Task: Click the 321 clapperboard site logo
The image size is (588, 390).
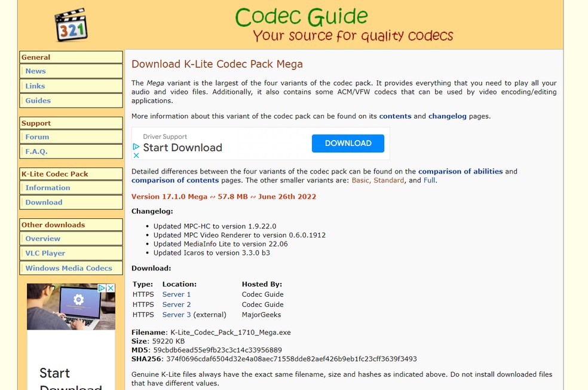Action: point(71,25)
